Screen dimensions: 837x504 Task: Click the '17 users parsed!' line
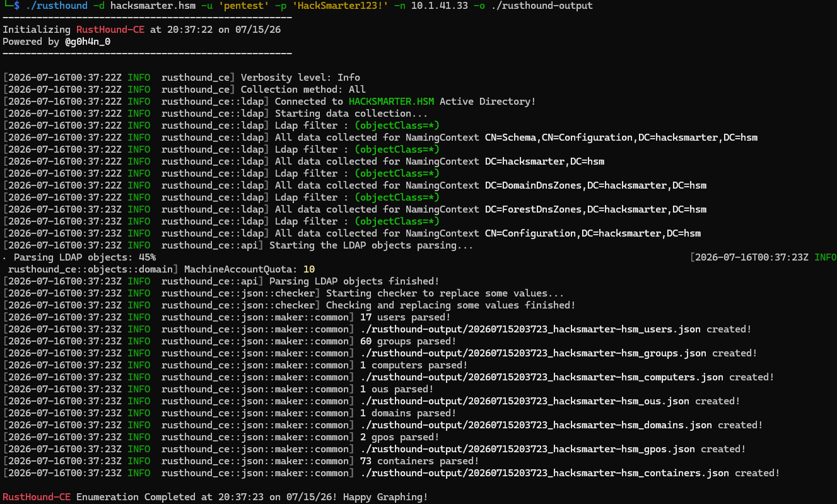pos(405,317)
